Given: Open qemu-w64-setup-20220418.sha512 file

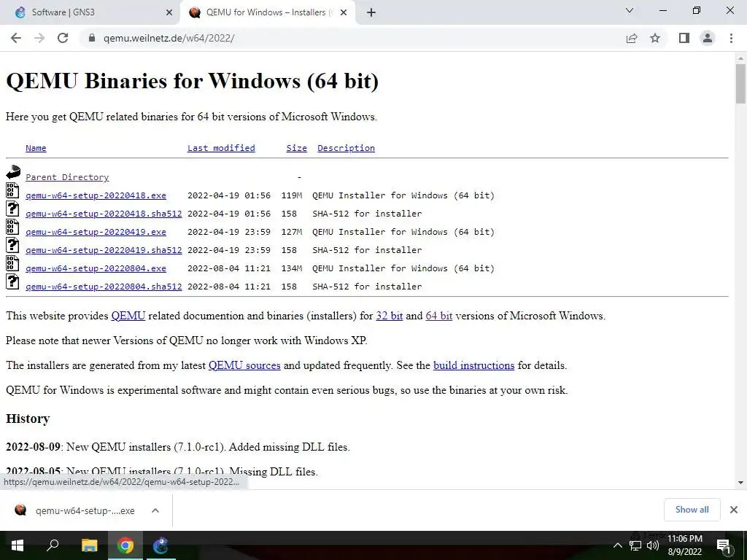Looking at the screenshot, I should [x=104, y=214].
